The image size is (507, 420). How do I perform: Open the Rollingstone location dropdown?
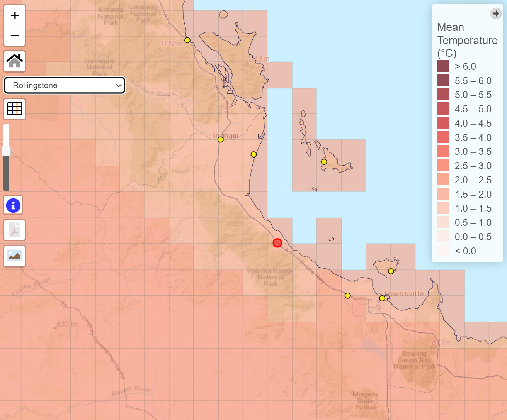point(64,85)
